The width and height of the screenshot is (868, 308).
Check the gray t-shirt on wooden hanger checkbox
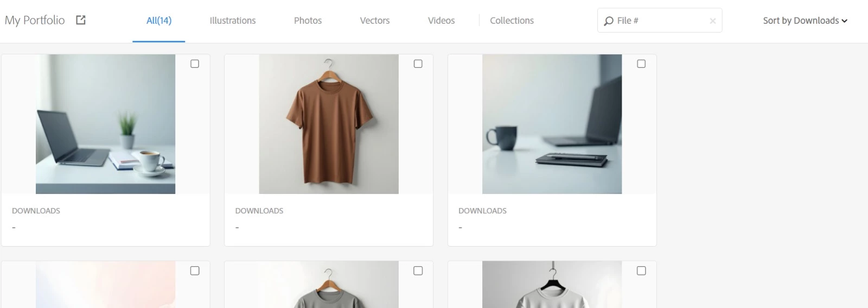coord(418,271)
